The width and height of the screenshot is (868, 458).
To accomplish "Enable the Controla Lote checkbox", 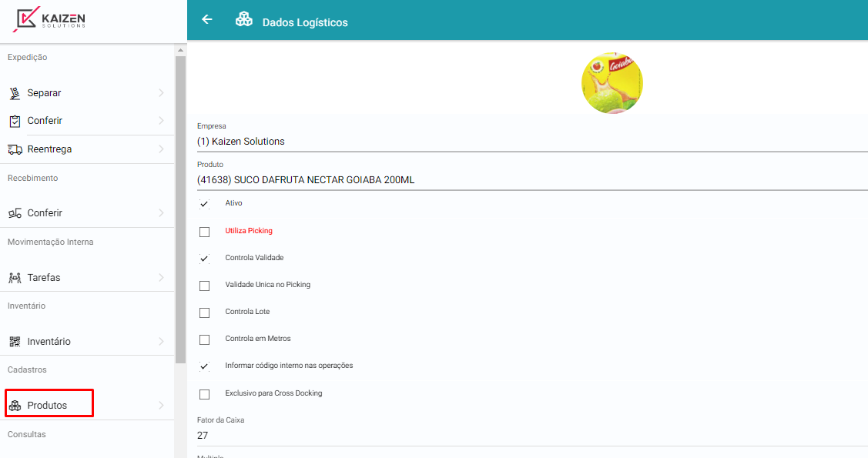I will tap(204, 313).
